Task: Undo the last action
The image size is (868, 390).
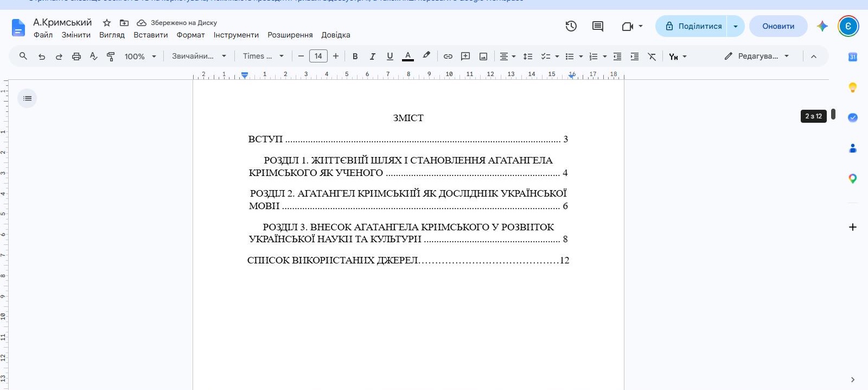Action: tap(41, 56)
